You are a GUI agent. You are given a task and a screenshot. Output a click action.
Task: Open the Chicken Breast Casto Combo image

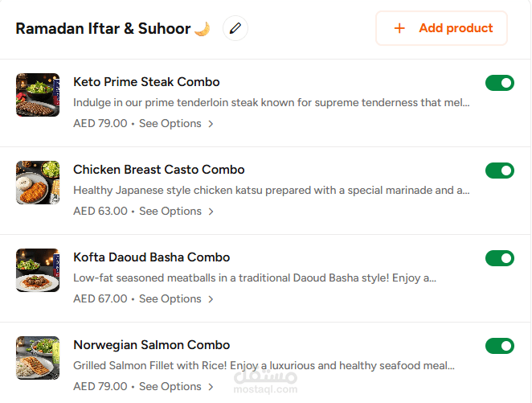(x=38, y=183)
